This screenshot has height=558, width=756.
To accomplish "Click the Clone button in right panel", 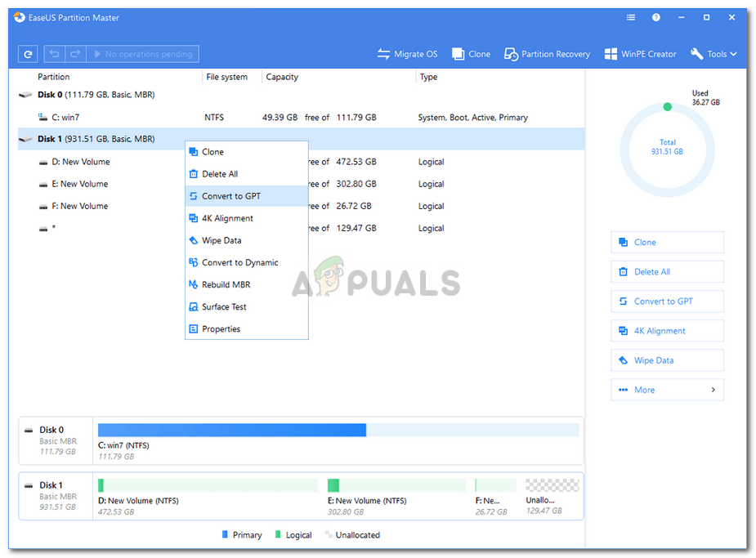I will (667, 243).
